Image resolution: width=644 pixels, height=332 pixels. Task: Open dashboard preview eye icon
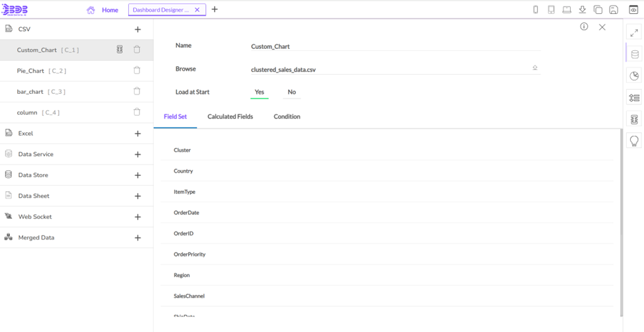pyautogui.click(x=633, y=10)
